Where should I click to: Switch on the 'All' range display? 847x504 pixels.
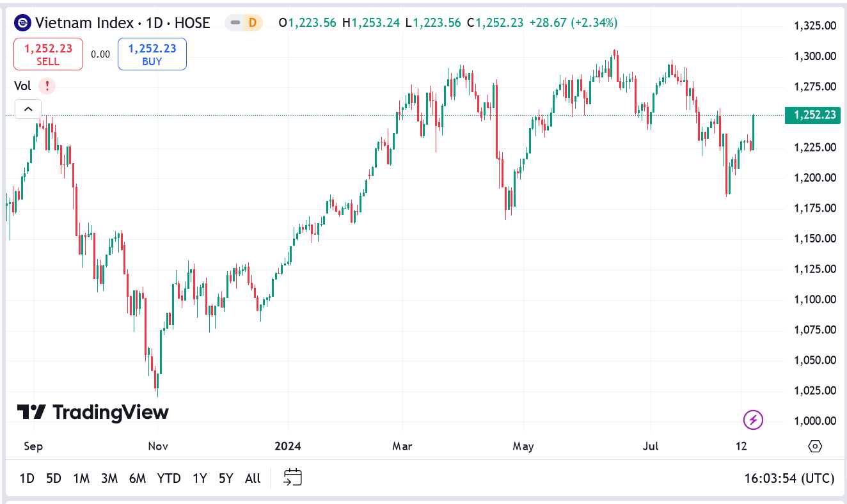pyautogui.click(x=252, y=478)
